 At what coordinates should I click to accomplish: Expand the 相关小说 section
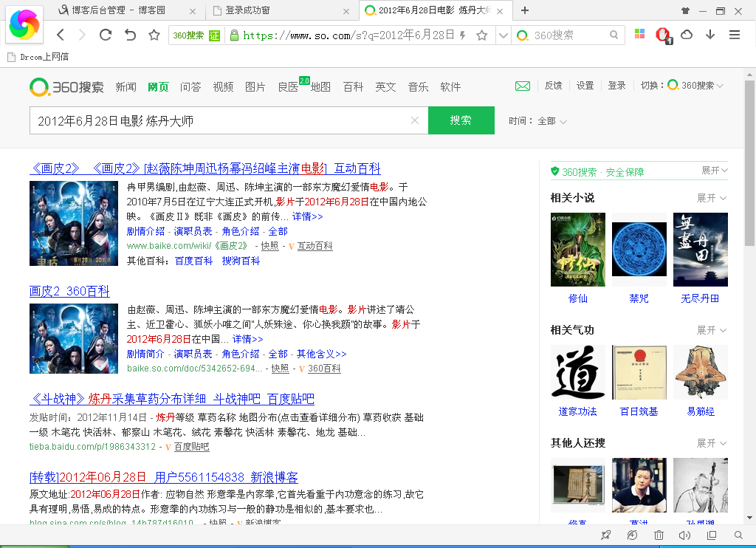[x=711, y=198]
